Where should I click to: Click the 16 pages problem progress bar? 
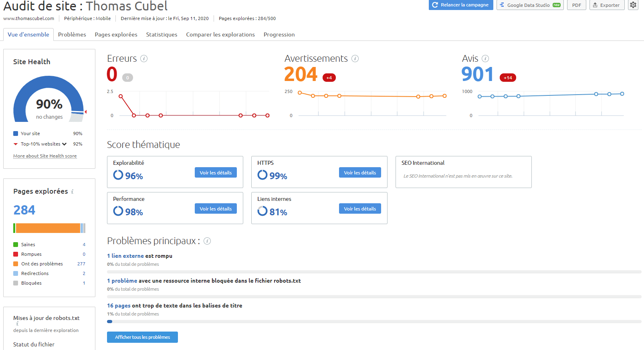point(374,322)
